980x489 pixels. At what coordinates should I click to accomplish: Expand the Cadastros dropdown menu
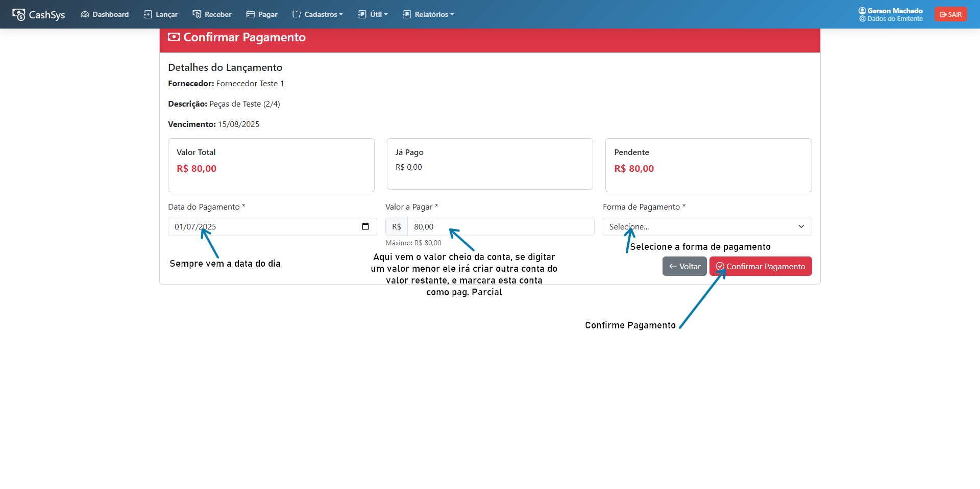pyautogui.click(x=317, y=14)
